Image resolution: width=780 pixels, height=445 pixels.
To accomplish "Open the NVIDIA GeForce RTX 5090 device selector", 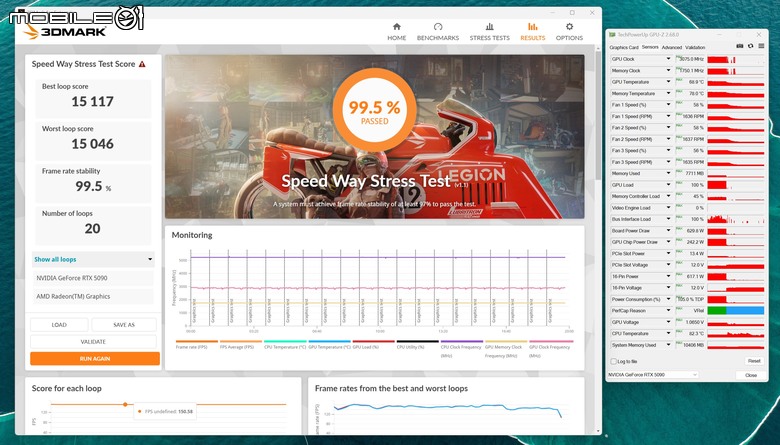I will [x=652, y=375].
